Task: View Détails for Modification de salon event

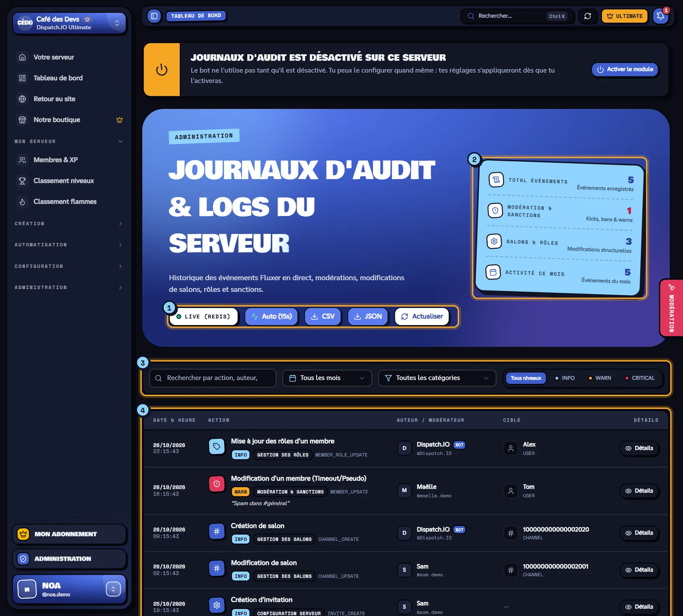Action: coord(639,570)
